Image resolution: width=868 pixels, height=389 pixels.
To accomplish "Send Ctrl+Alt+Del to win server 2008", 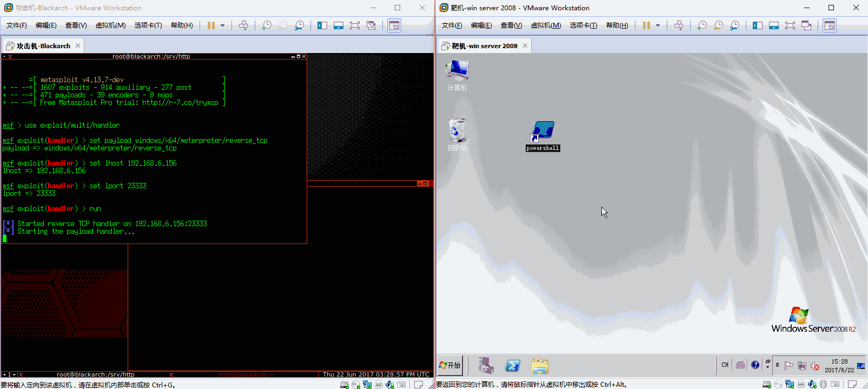I will pyautogui.click(x=679, y=25).
